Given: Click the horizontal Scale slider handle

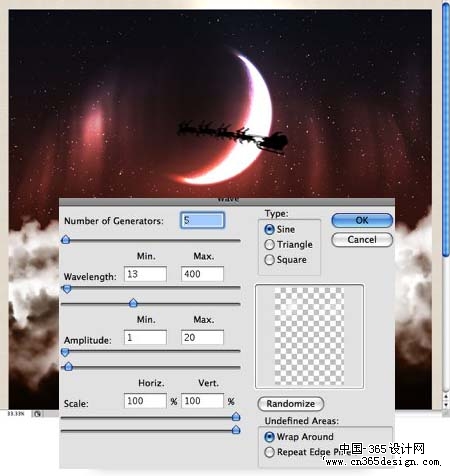Looking at the screenshot, I should [x=236, y=416].
